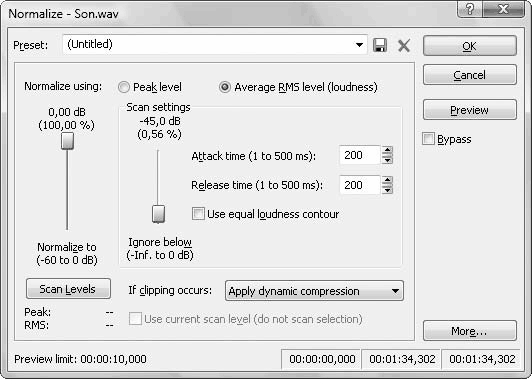Enable the Bypass checkbox

coord(428,139)
